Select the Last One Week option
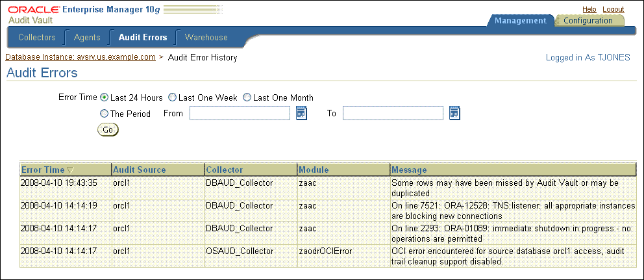 173,97
